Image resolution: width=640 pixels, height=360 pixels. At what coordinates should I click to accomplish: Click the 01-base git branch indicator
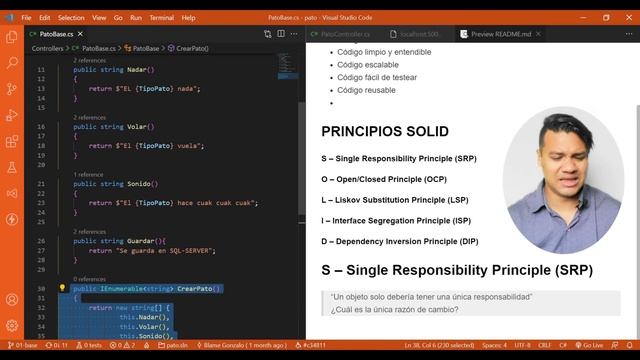point(22,345)
